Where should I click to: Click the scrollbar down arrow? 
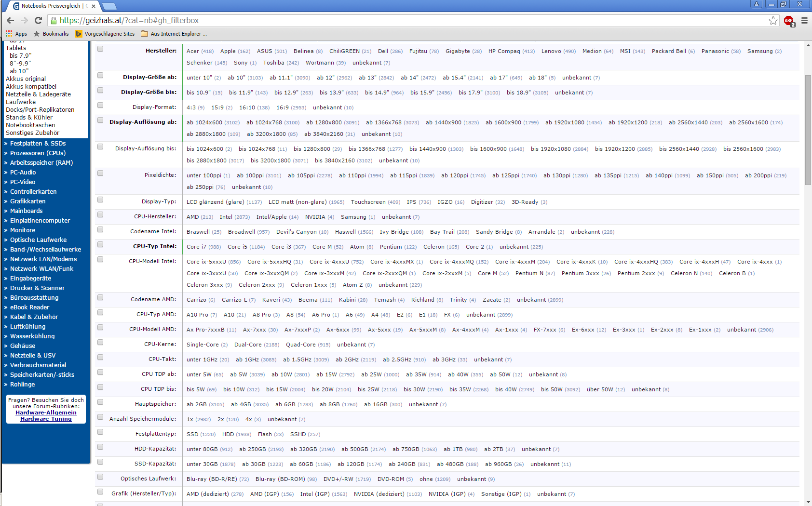[808, 502]
